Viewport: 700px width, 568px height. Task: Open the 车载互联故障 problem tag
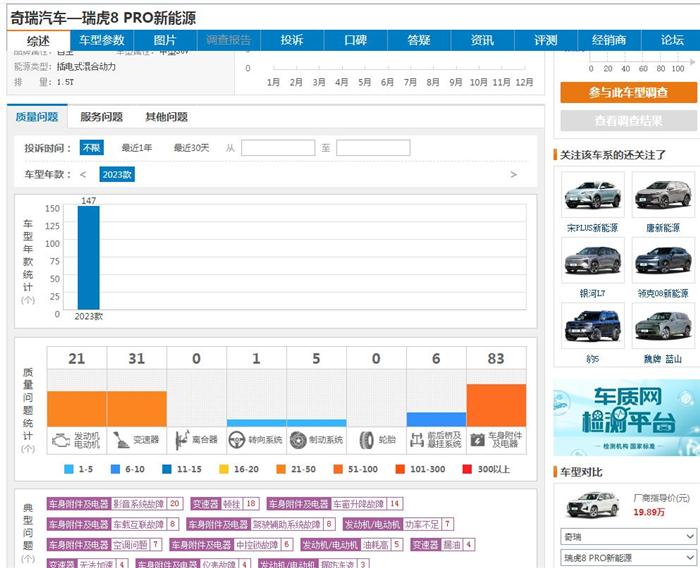tap(113, 524)
